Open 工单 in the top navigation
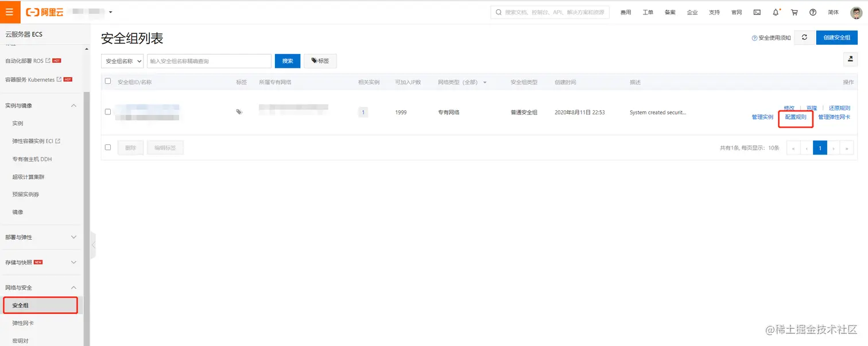Screen dimensions: 868x346 click(x=648, y=13)
